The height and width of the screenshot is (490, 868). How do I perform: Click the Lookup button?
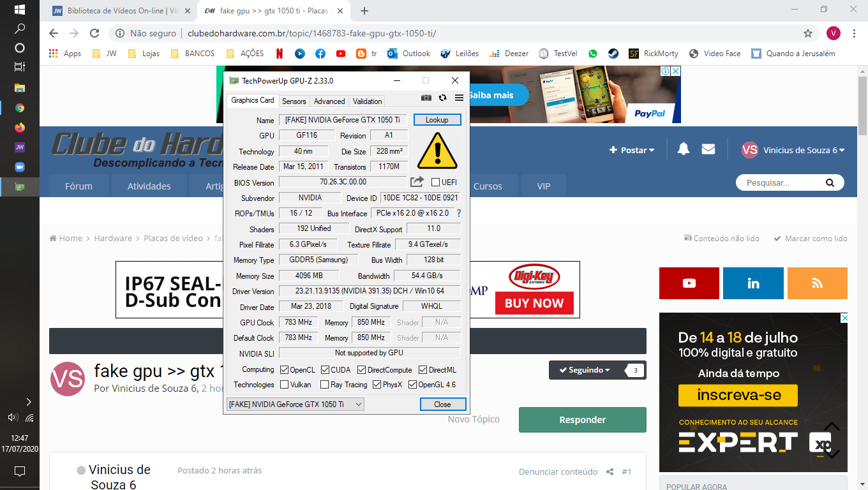(x=437, y=120)
